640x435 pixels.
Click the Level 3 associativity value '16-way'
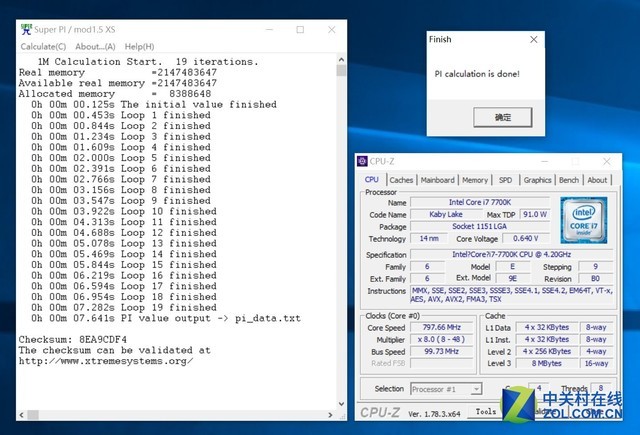[596, 364]
